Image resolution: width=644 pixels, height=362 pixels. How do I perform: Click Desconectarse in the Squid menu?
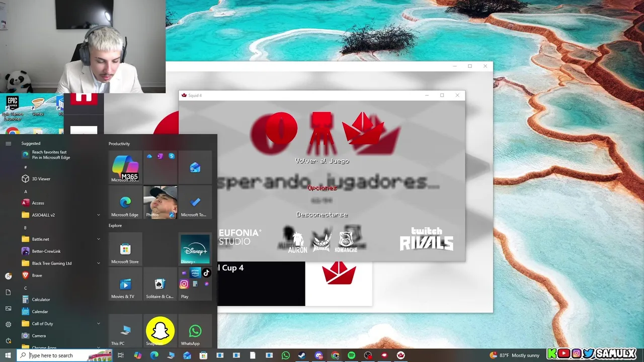point(322,215)
